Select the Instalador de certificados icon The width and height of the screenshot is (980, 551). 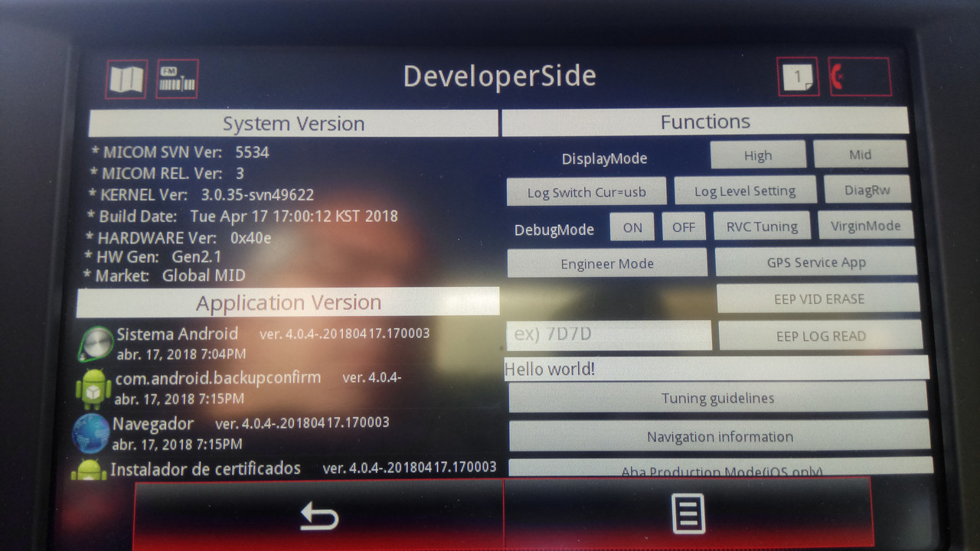pyautogui.click(x=89, y=470)
